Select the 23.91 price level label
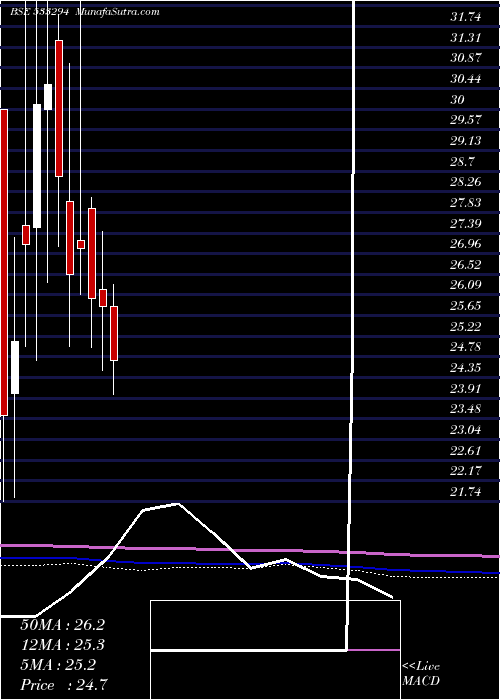Screen dimensions: 500x700 tap(465, 389)
